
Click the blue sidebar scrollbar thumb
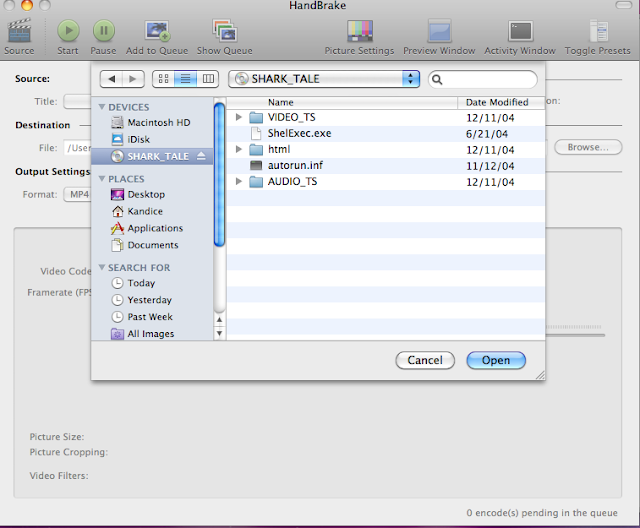[220, 175]
